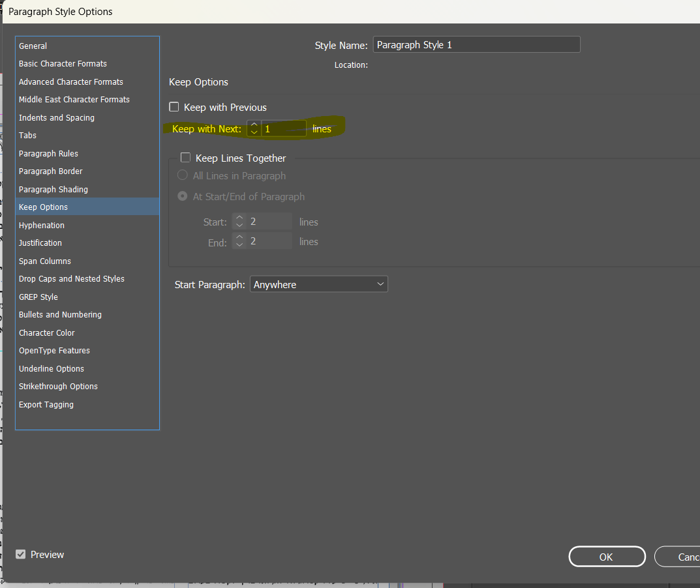Go to Indents and Spacing
The width and height of the screenshot is (700, 588).
coord(87,118)
